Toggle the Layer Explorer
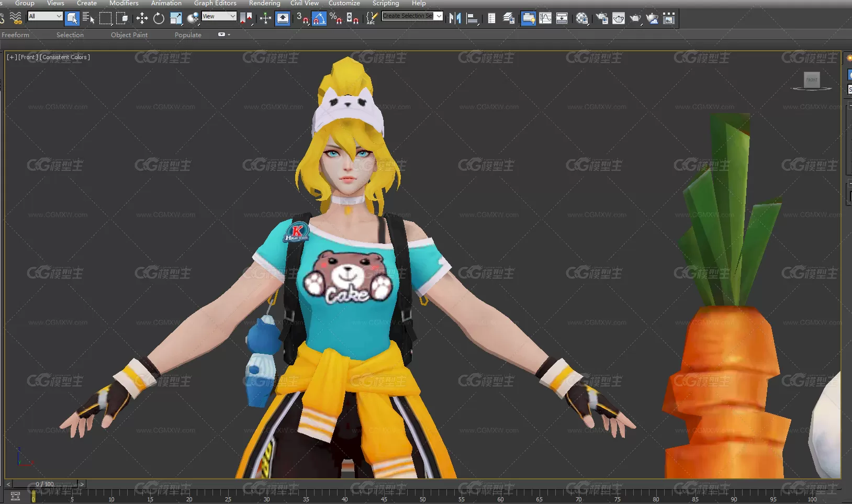Viewport: 852px width, 504px height. pos(508,19)
